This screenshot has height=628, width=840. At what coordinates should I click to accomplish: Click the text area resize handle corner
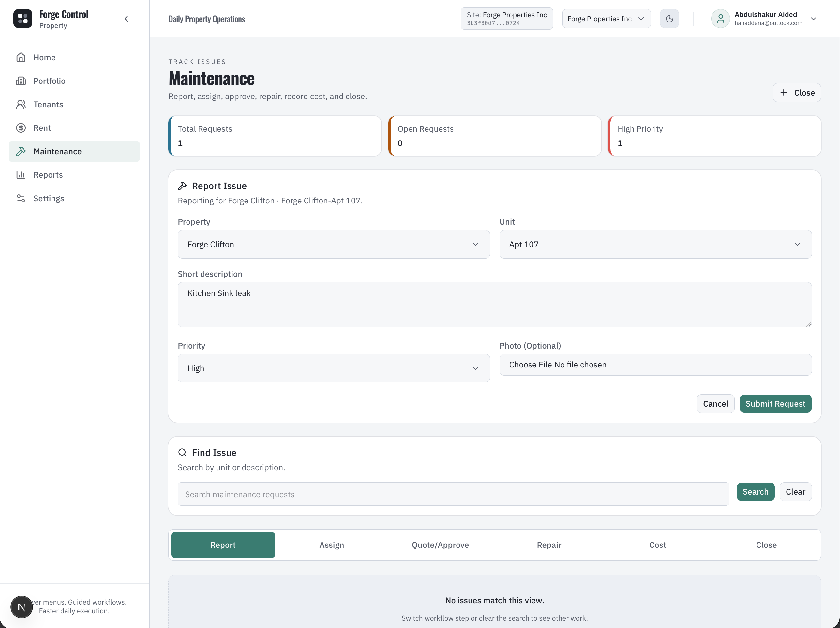(808, 324)
